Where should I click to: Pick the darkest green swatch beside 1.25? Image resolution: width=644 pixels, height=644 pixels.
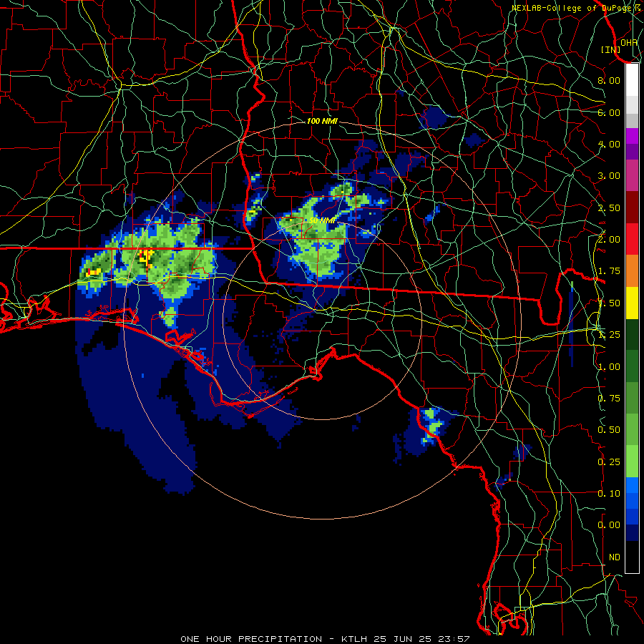point(632,334)
